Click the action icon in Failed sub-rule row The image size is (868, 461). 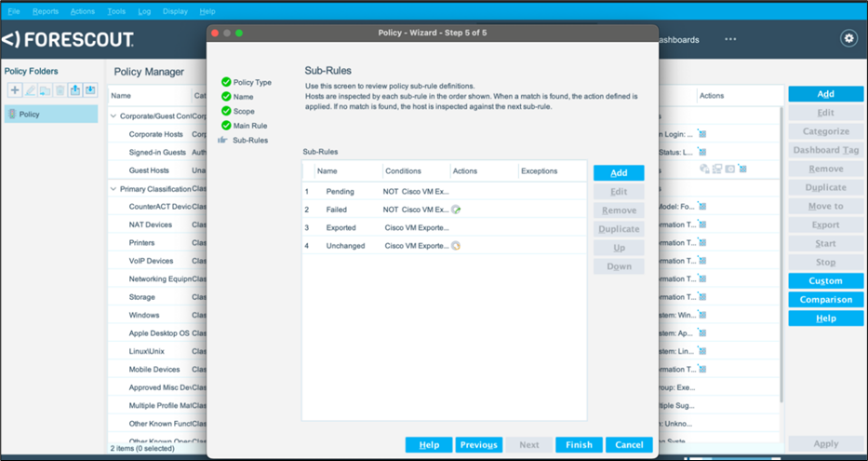pyautogui.click(x=456, y=210)
